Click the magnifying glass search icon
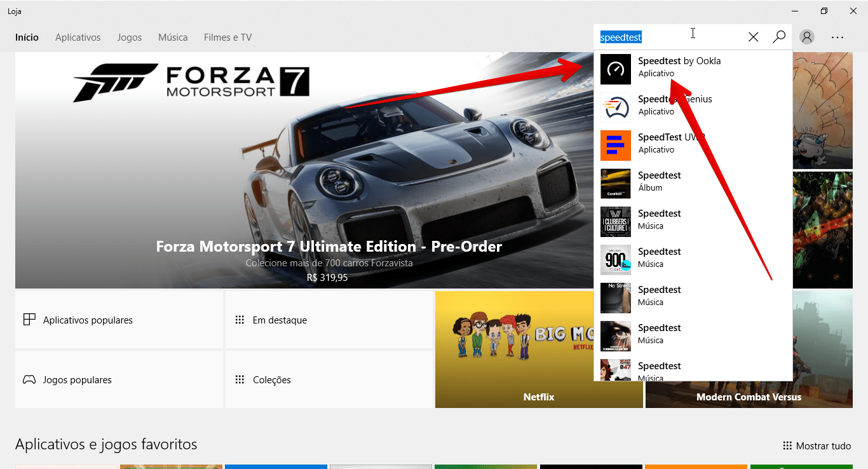This screenshot has width=868, height=469. [779, 37]
